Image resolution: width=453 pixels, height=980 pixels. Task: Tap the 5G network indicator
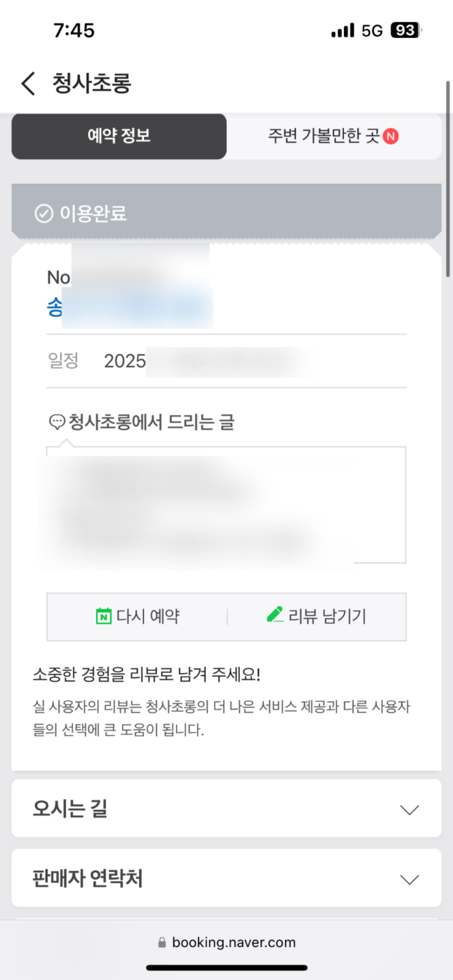coord(372,31)
